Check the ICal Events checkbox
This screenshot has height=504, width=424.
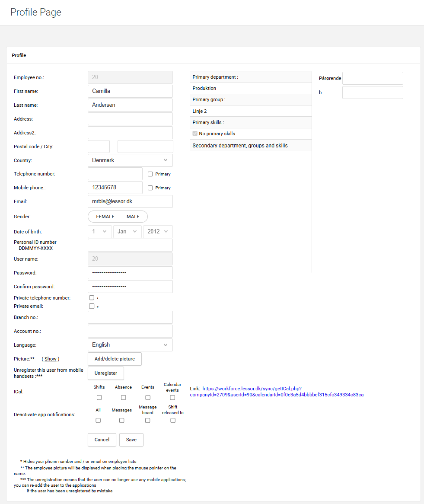click(148, 398)
